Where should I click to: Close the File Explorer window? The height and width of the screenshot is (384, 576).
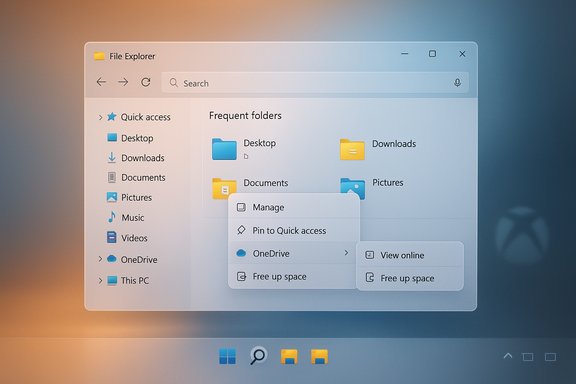click(x=462, y=54)
